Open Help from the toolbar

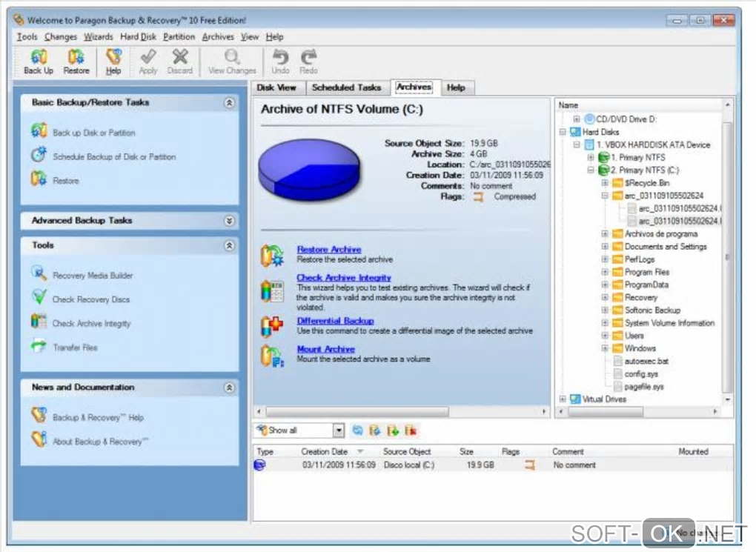tap(113, 61)
